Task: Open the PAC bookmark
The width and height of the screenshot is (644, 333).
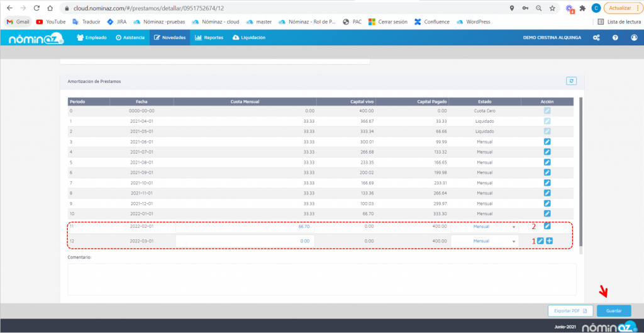Action: point(352,22)
